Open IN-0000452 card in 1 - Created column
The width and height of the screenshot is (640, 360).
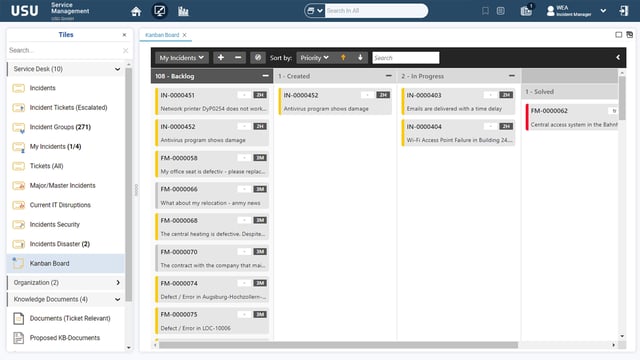(335, 102)
